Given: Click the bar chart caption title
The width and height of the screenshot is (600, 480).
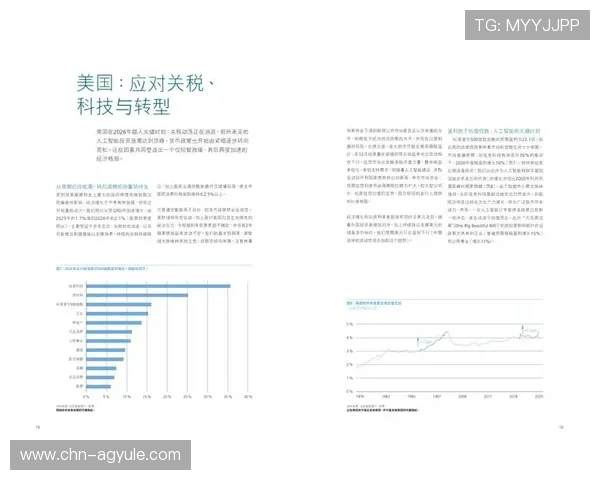Looking at the screenshot, I should pos(102,269).
